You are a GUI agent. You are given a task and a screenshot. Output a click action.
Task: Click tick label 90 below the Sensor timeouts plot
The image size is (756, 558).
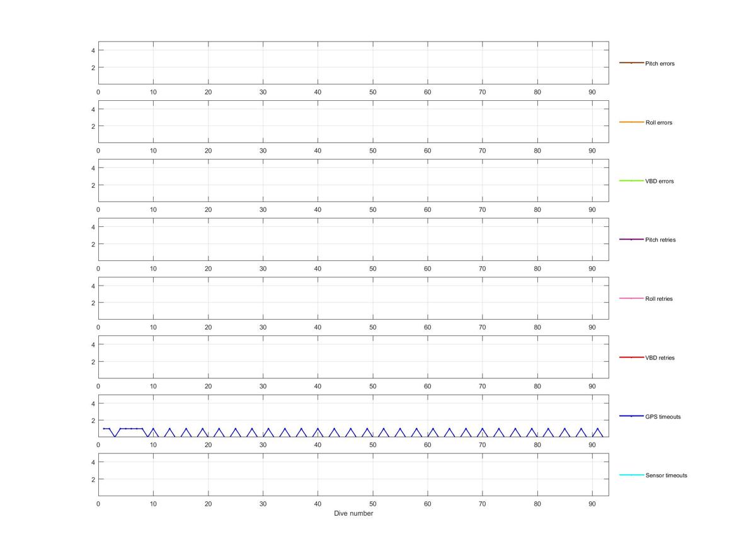coord(592,504)
